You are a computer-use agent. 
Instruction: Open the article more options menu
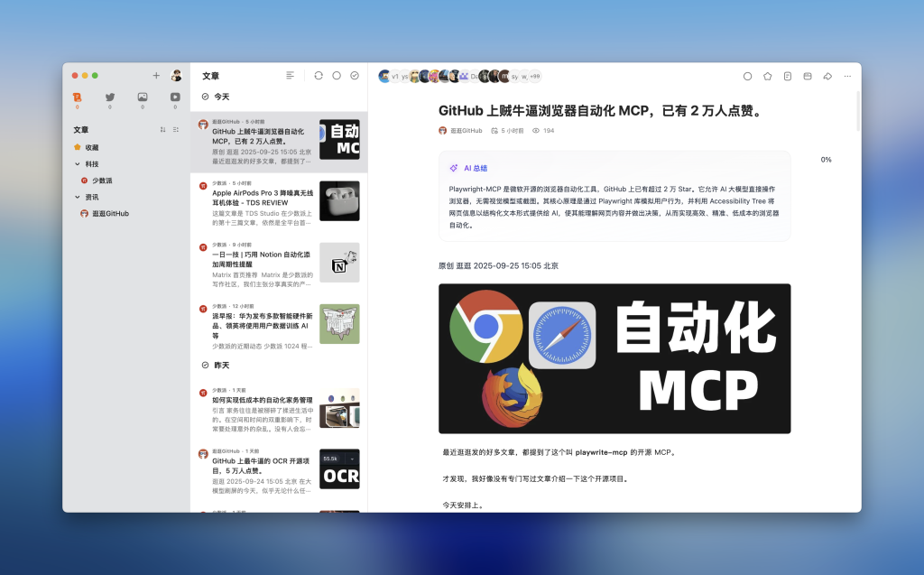click(x=847, y=76)
